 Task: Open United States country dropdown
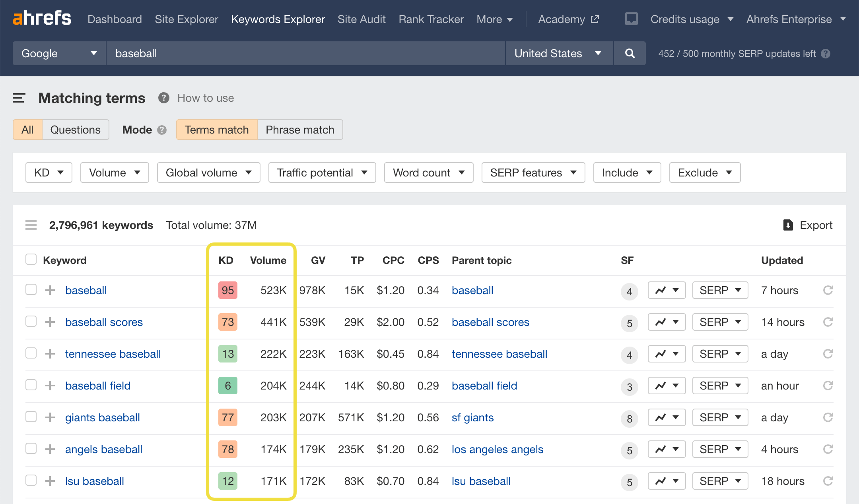[558, 53]
